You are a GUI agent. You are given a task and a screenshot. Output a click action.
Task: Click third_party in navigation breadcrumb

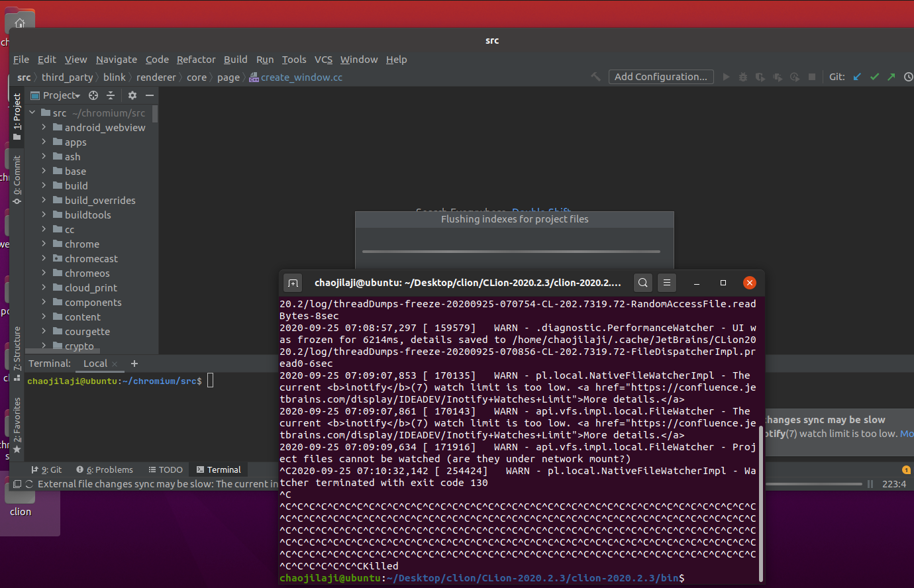tap(67, 77)
